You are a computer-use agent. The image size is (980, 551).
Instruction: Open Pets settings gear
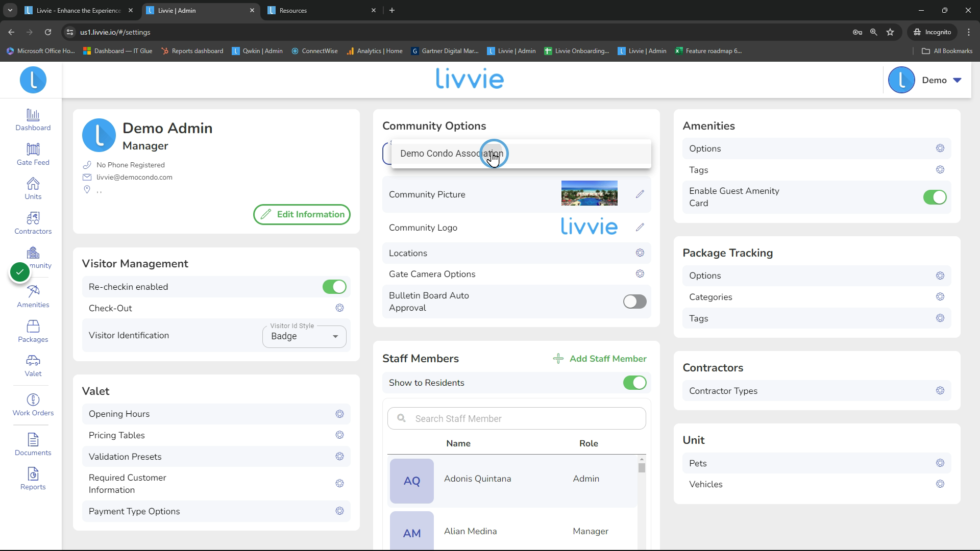tap(940, 463)
